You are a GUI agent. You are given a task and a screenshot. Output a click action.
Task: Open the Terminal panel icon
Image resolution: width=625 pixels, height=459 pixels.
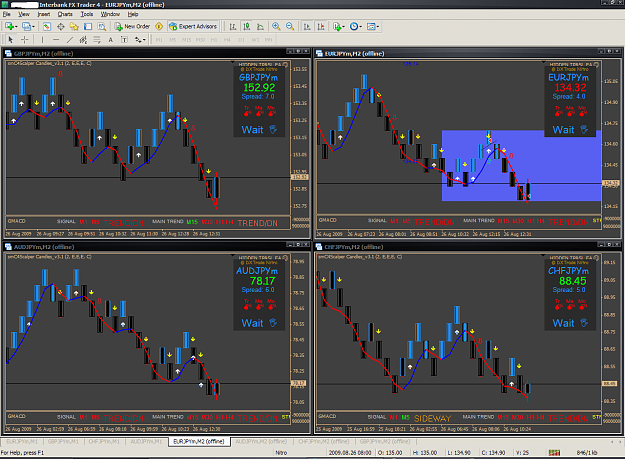(88, 26)
